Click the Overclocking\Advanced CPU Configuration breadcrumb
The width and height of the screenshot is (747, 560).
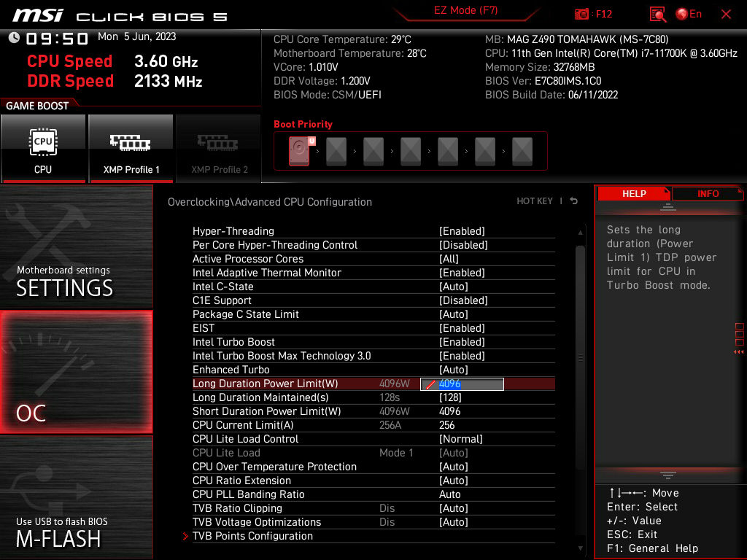270,202
